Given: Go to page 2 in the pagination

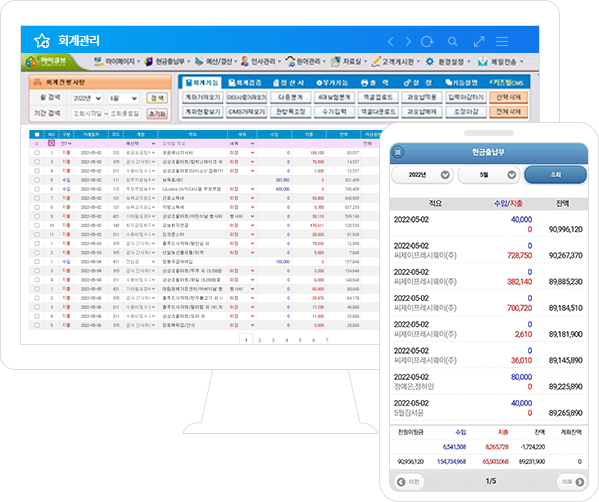Looking at the screenshot, I should click(x=260, y=340).
